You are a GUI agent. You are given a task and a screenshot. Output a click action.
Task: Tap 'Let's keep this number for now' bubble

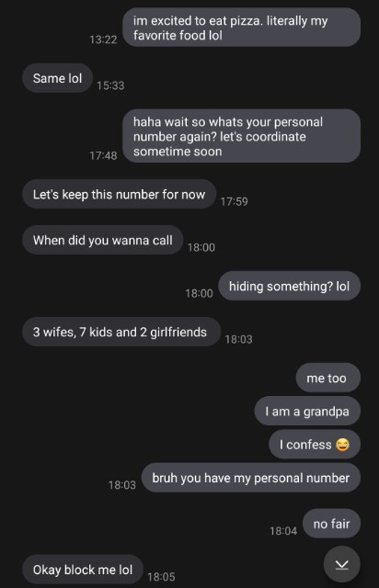tap(119, 194)
